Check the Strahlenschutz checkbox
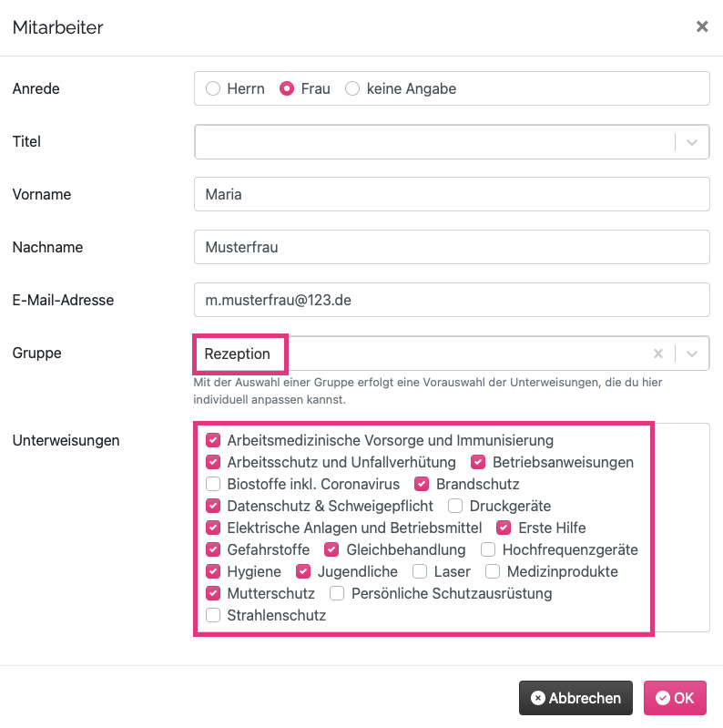 tap(213, 615)
